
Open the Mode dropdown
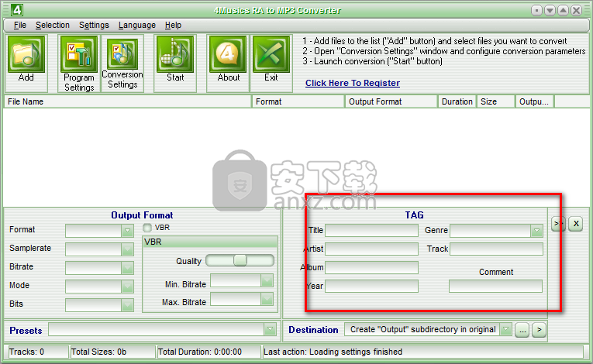coord(127,286)
